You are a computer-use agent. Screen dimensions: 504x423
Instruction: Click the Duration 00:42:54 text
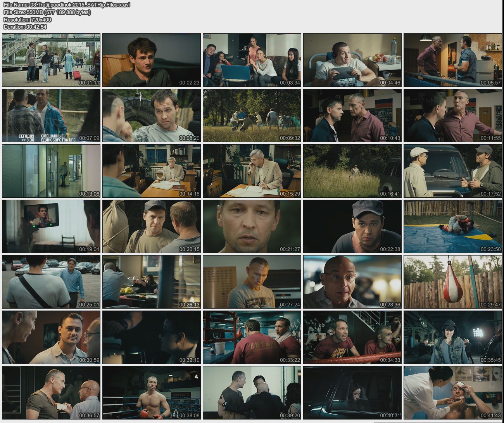coord(25,27)
